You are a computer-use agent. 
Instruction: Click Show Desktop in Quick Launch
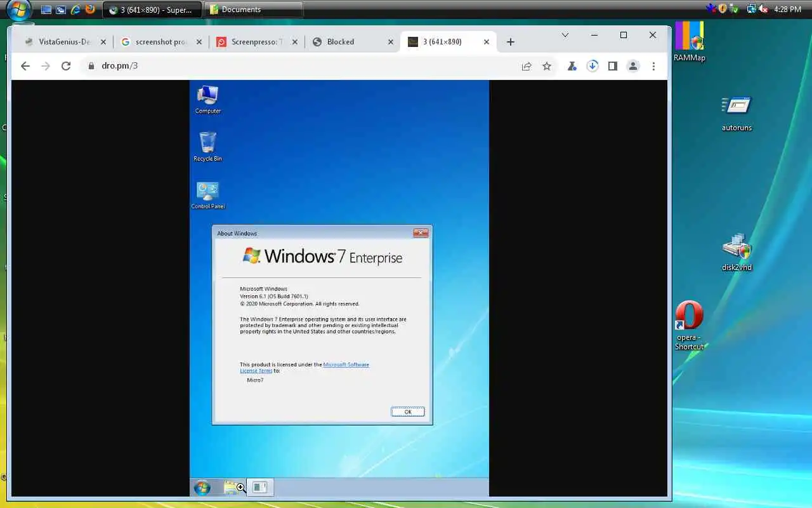(x=46, y=10)
